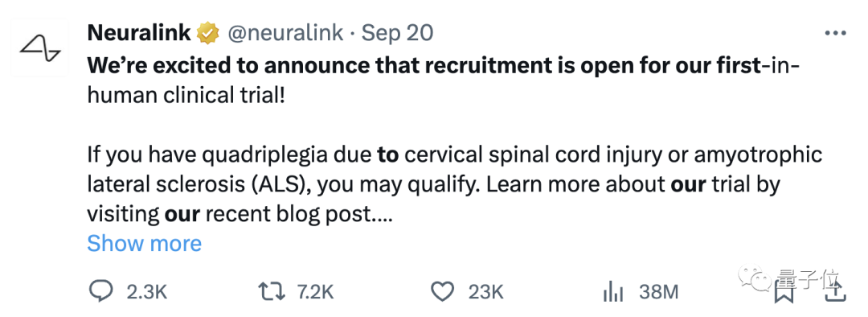The height and width of the screenshot is (317, 868).
Task: Click the 2.3K replies count
Action: (147, 292)
